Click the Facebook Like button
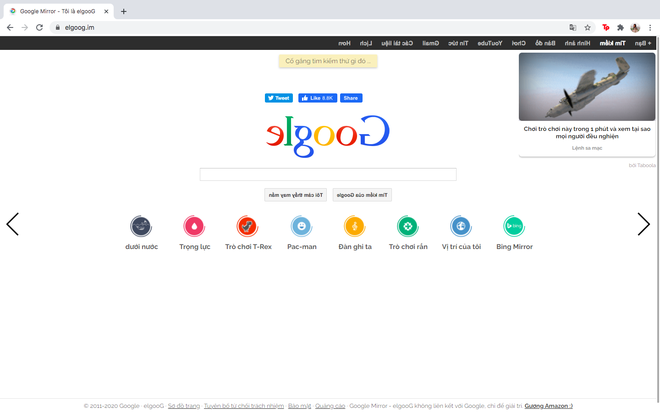The image size is (660, 412). (317, 98)
